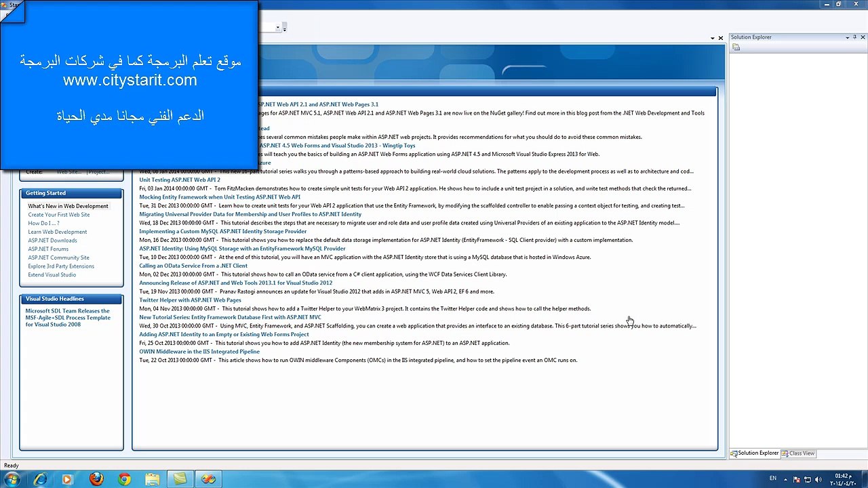The width and height of the screenshot is (868, 488).
Task: Click the toolbar combo box dropdown arrow
Action: 277,28
